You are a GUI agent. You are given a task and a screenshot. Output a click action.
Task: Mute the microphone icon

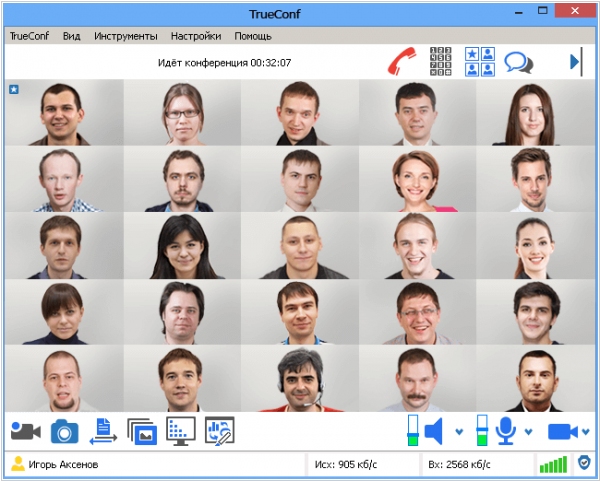click(506, 431)
